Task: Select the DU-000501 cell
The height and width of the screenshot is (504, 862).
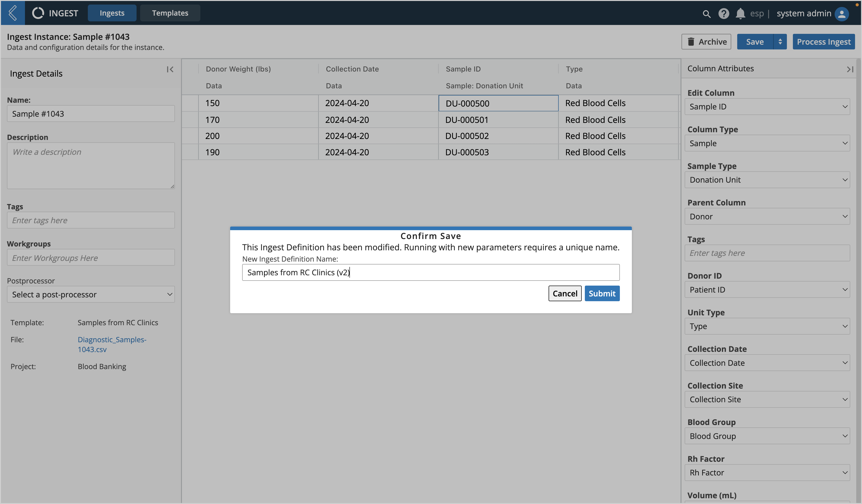Action: coord(498,120)
